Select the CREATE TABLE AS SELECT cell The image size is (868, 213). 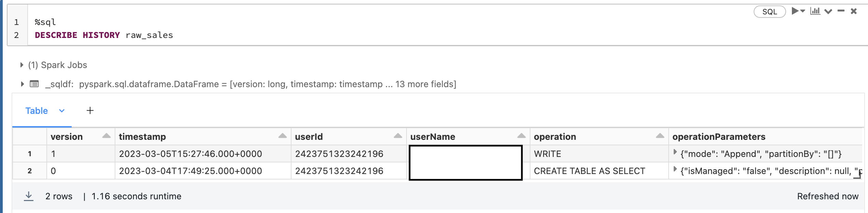click(589, 171)
